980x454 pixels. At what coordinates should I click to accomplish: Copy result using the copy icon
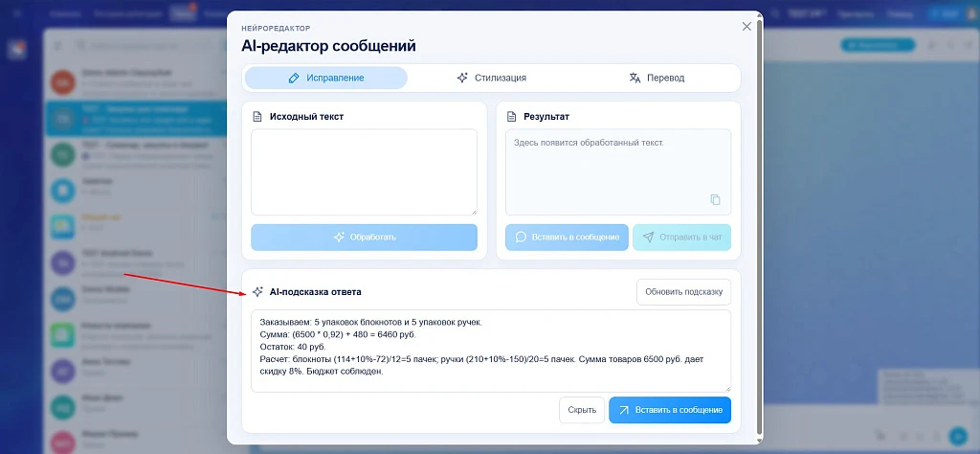pyautogui.click(x=715, y=200)
